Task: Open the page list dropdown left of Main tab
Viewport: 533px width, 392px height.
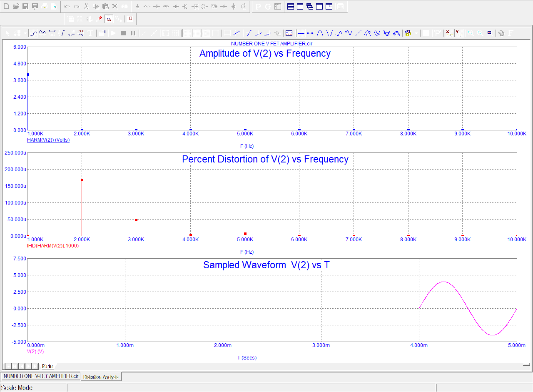Action: [x=8, y=366]
